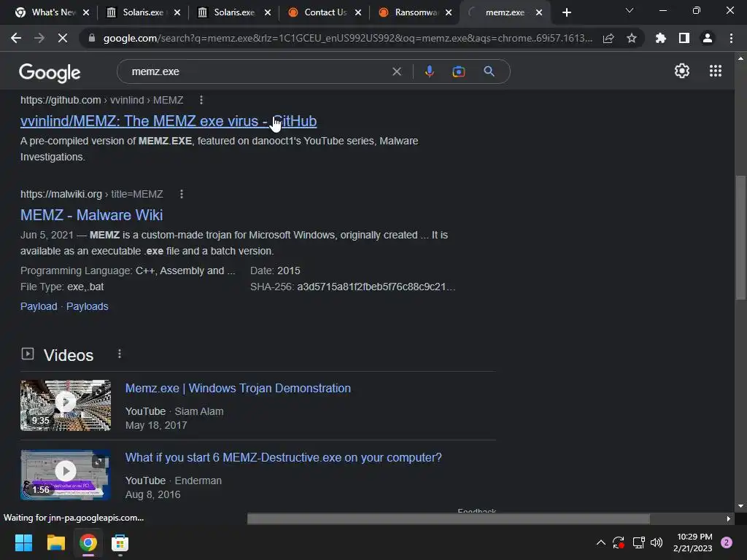The height and width of the screenshot is (560, 747).
Task: Click Chrome icon in taskbar
Action: 88,542
